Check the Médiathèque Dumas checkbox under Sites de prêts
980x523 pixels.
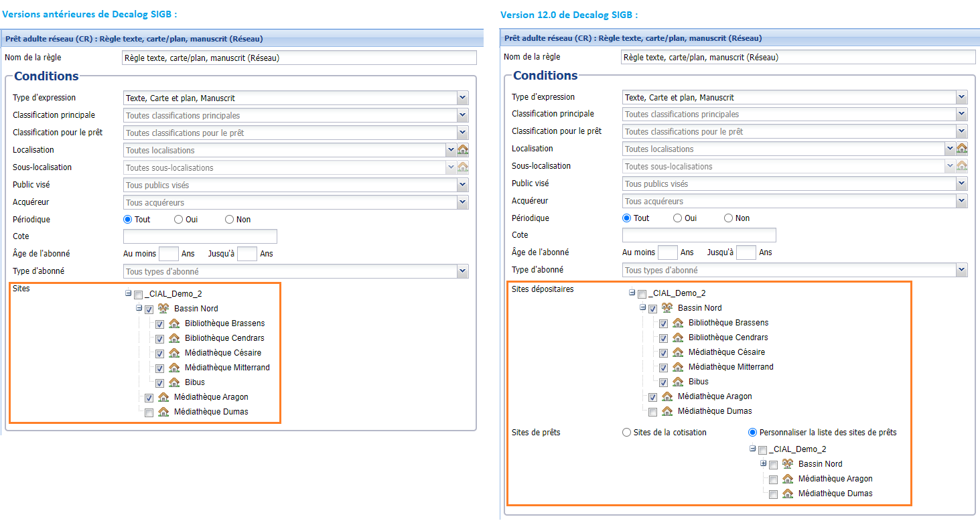click(773, 494)
